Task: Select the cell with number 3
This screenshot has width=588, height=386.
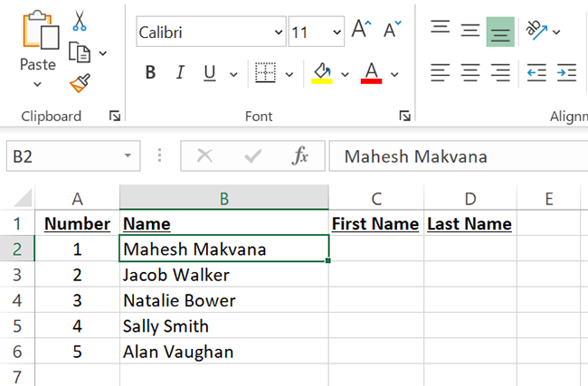Action: tap(77, 300)
